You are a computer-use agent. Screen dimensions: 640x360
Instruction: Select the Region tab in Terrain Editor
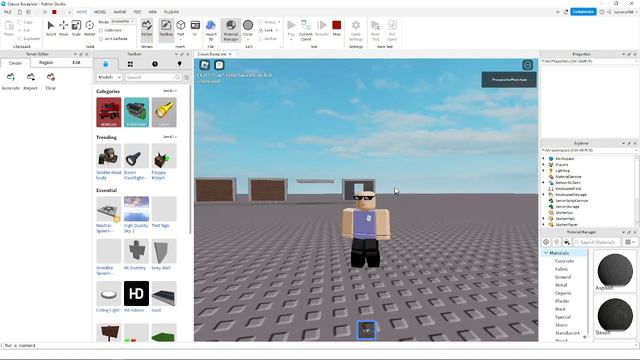(46, 63)
